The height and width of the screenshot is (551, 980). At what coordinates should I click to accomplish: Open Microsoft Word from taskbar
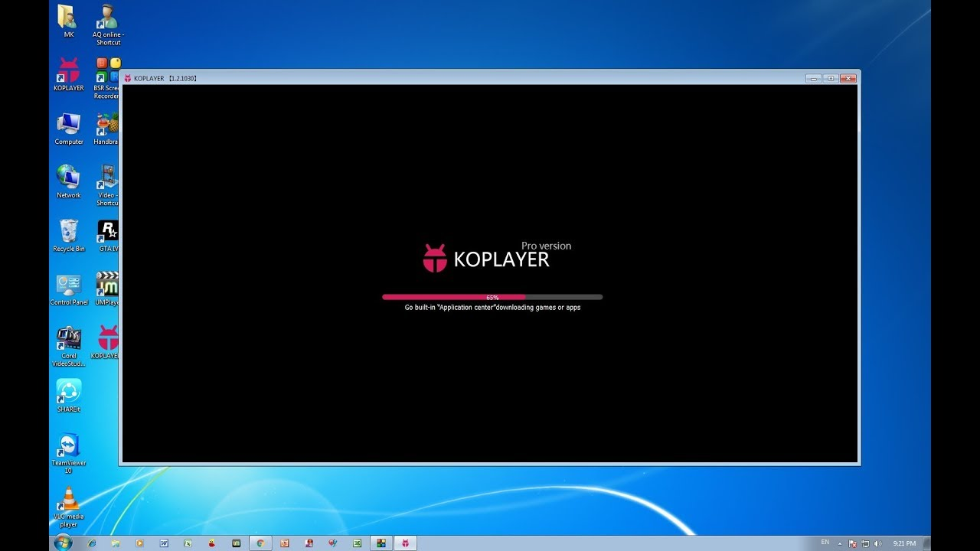tap(164, 543)
